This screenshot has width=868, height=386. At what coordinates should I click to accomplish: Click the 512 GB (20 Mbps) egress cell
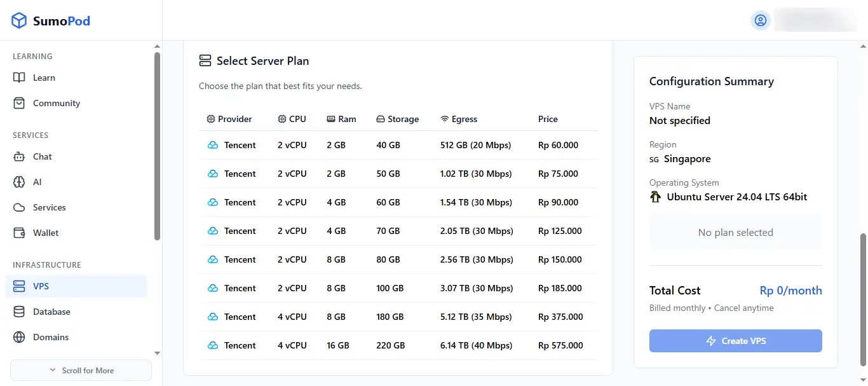pos(475,145)
